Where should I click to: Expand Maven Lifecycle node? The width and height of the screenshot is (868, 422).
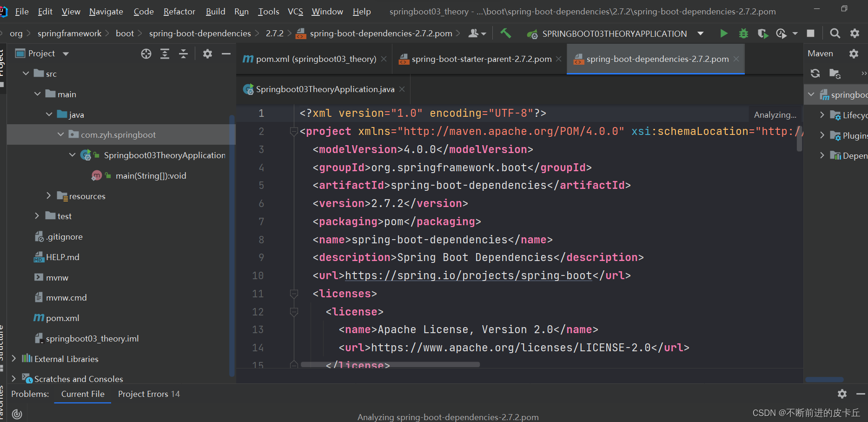click(x=822, y=115)
